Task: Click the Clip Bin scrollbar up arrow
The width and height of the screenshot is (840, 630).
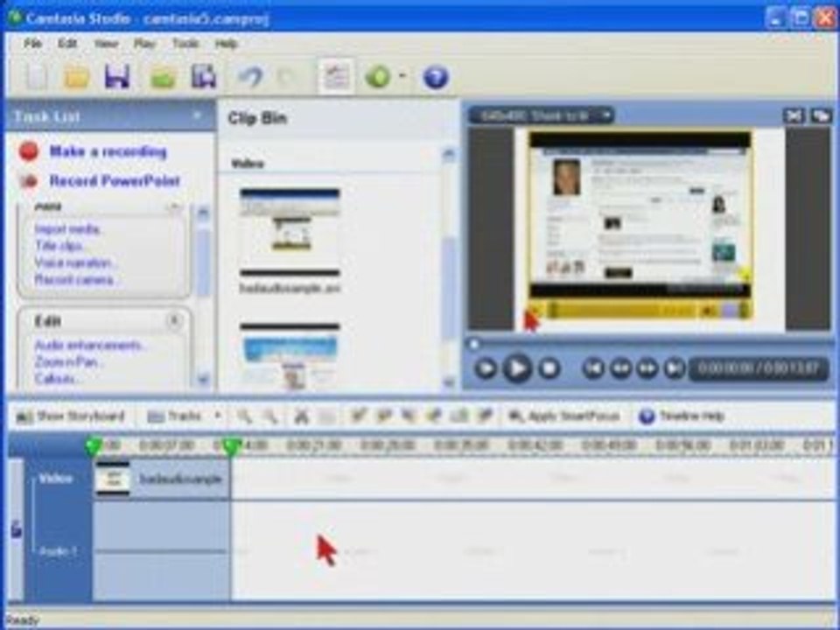Action: [x=449, y=155]
